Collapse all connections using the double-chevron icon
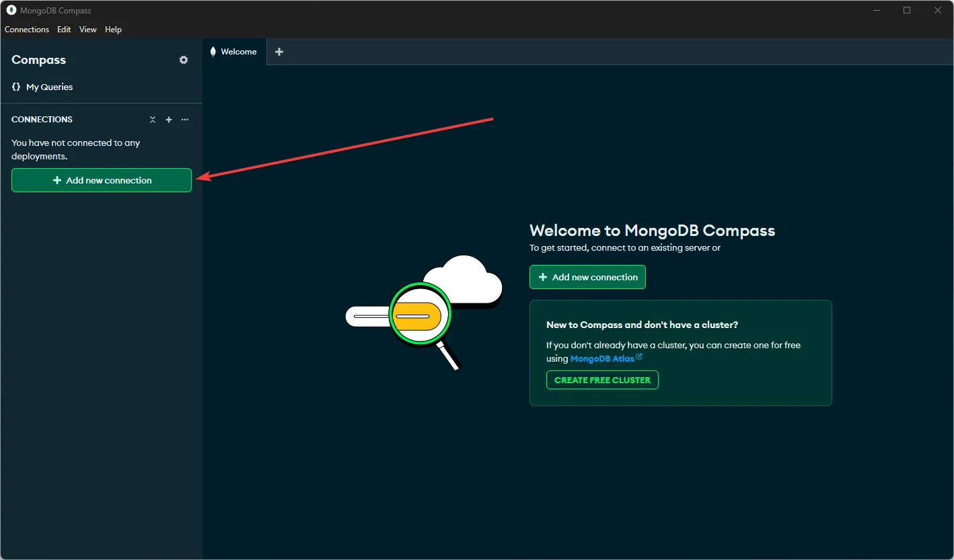 pos(153,119)
